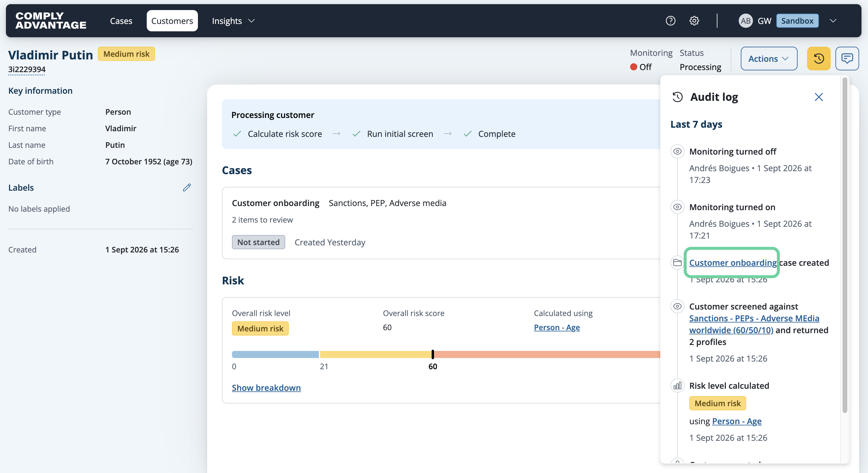This screenshot has width=868, height=473.
Task: Open Person - Age under Calculated using
Action: pyautogui.click(x=557, y=328)
